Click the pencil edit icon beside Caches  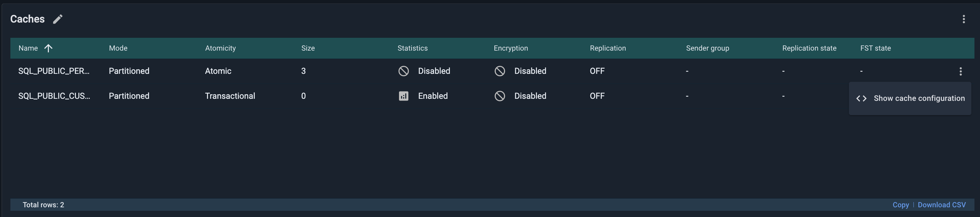tap(58, 19)
